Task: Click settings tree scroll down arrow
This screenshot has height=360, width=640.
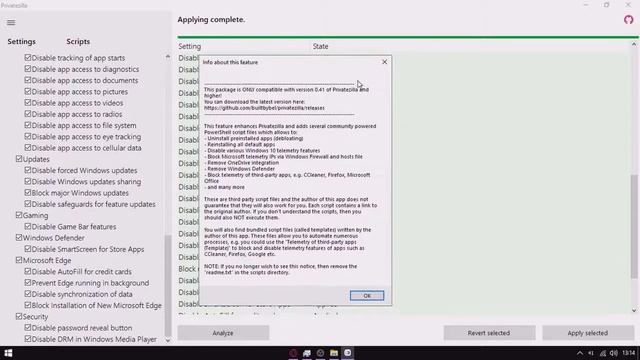Action: pyautogui.click(x=167, y=340)
